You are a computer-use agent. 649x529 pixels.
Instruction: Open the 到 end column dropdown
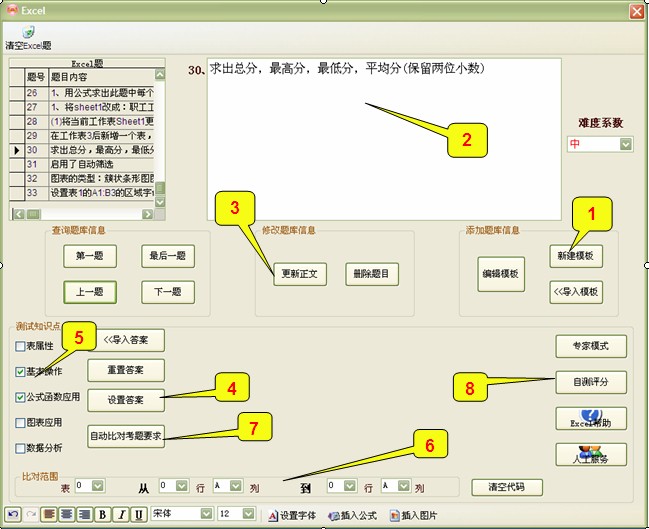coord(404,486)
